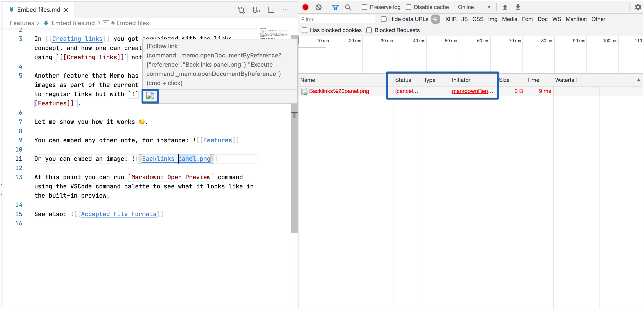
Task: Click the editor minimap preview
Action: pyautogui.click(x=274, y=33)
